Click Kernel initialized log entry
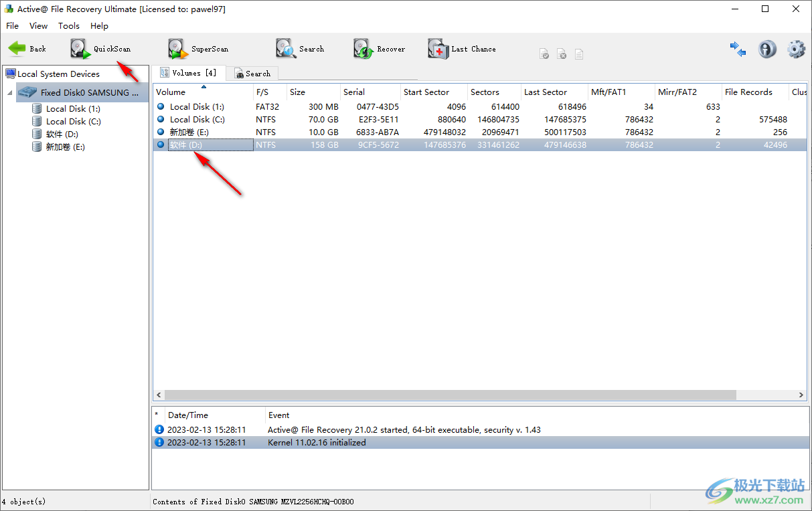This screenshot has height=511, width=812. [317, 443]
